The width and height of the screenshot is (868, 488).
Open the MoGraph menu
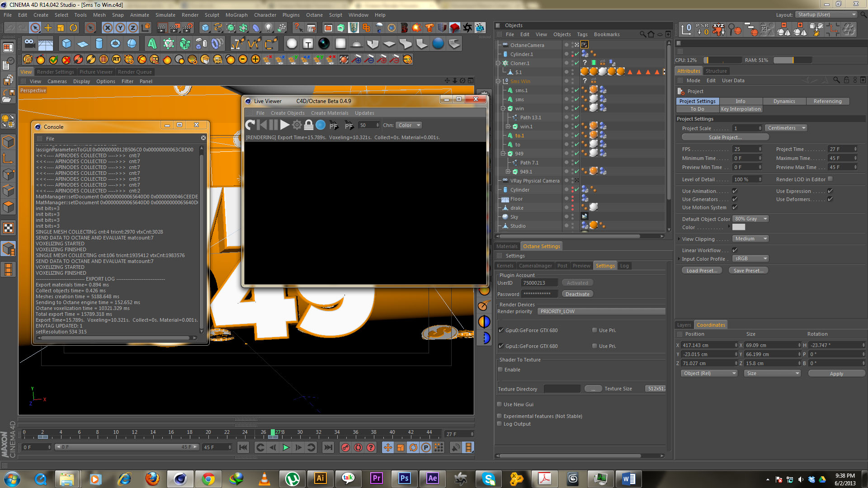(x=236, y=15)
